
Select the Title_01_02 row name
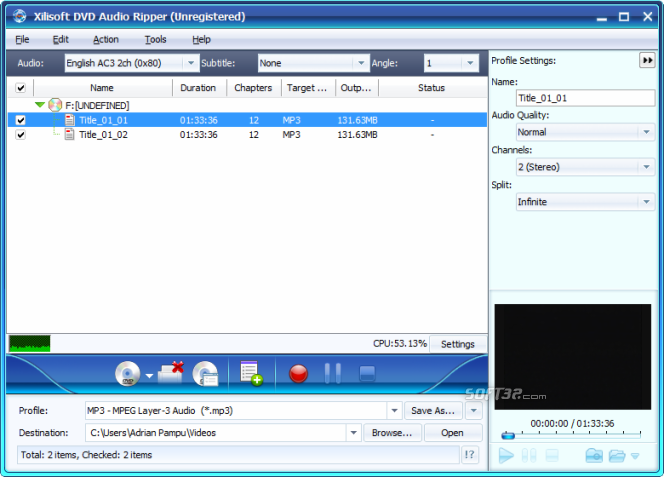pyautogui.click(x=104, y=135)
